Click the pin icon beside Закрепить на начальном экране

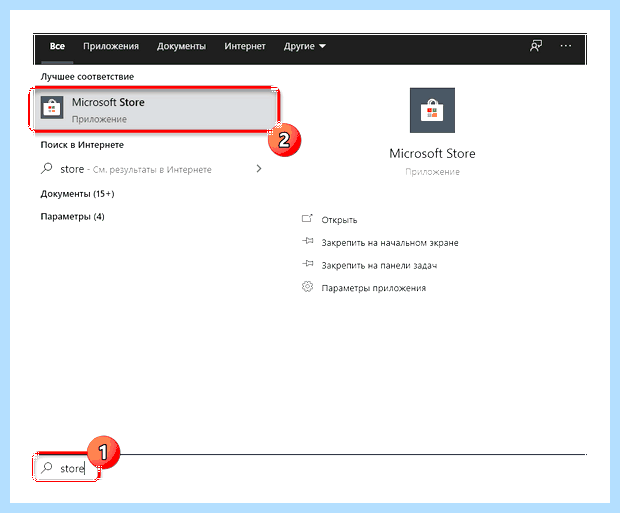point(308,241)
